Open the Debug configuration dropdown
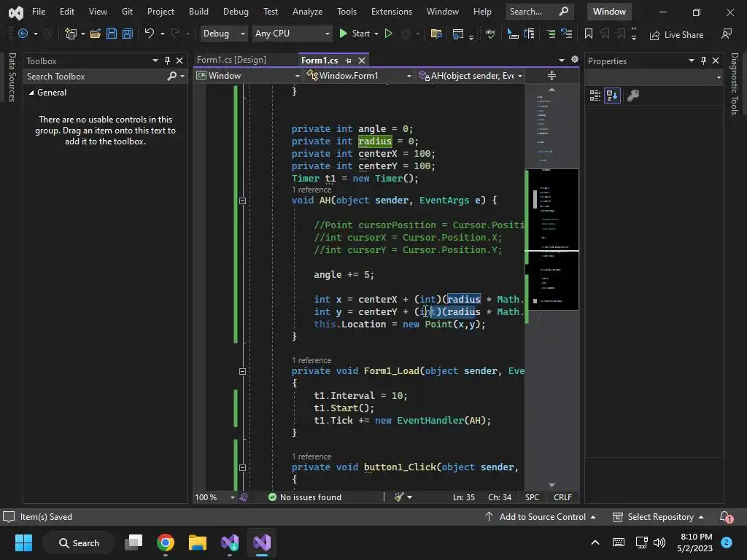This screenshot has width=747, height=560. pyautogui.click(x=223, y=34)
